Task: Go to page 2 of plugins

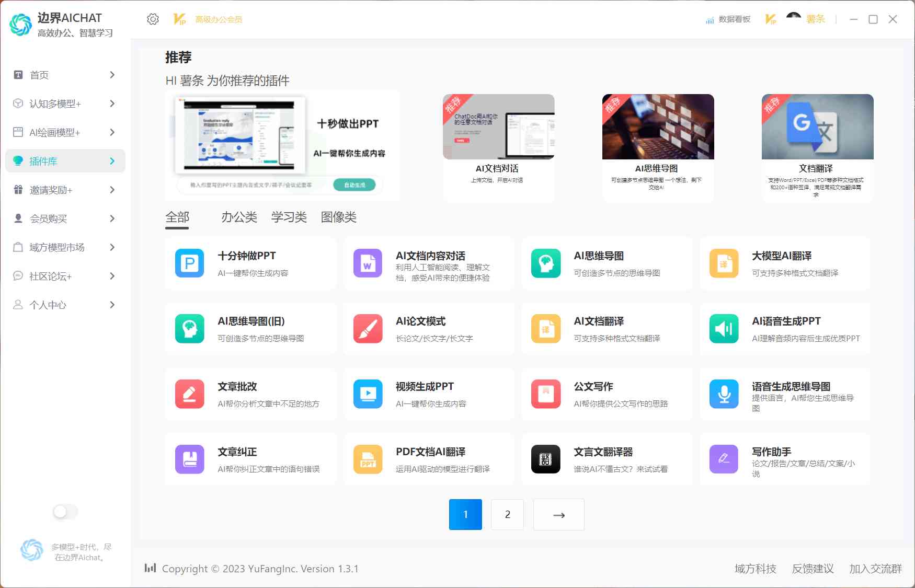Action: click(x=507, y=514)
